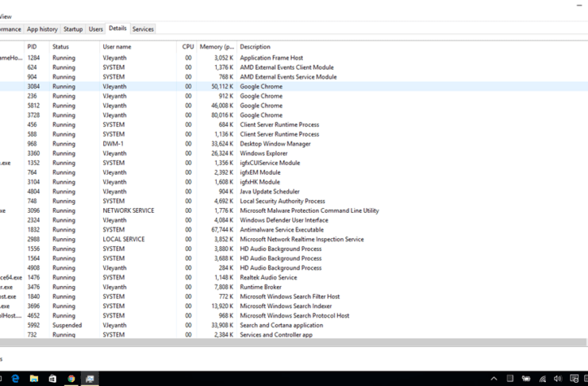Select Windows Defender User Interface row
588x386 pixels.
[x=294, y=221]
